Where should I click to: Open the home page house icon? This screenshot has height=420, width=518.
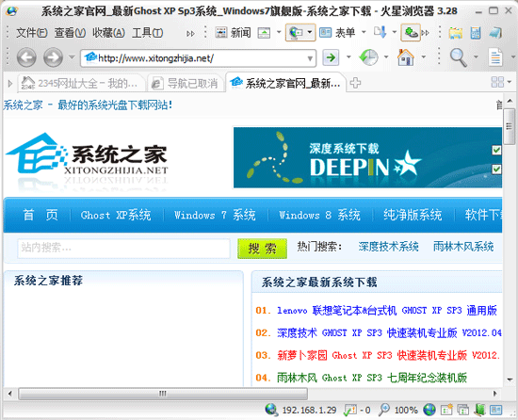point(405,57)
